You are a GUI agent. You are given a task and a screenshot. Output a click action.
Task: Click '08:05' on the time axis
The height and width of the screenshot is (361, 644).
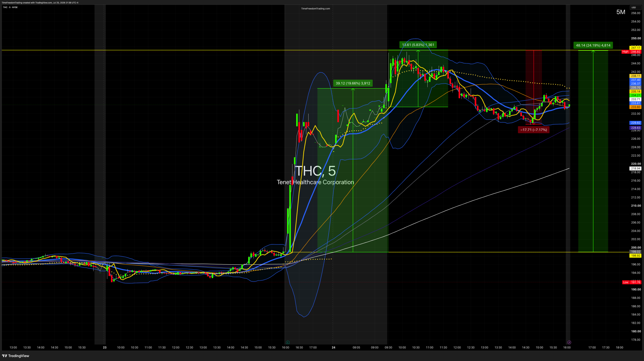356,348
